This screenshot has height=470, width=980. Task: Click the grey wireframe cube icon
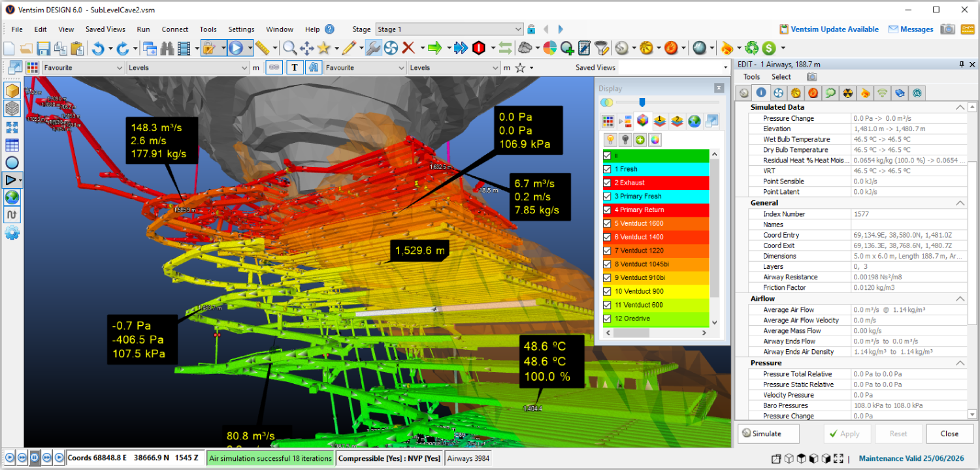pyautogui.click(x=12, y=108)
